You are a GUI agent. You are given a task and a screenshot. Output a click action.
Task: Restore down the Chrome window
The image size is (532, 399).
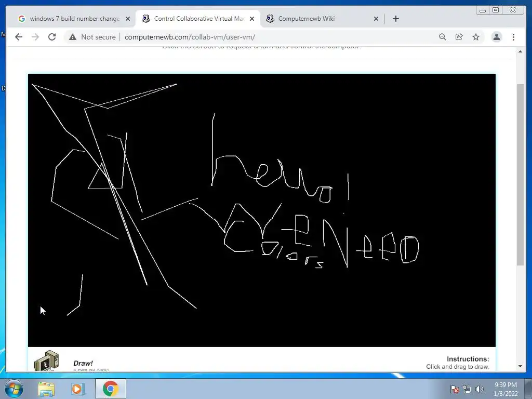pyautogui.click(x=496, y=10)
